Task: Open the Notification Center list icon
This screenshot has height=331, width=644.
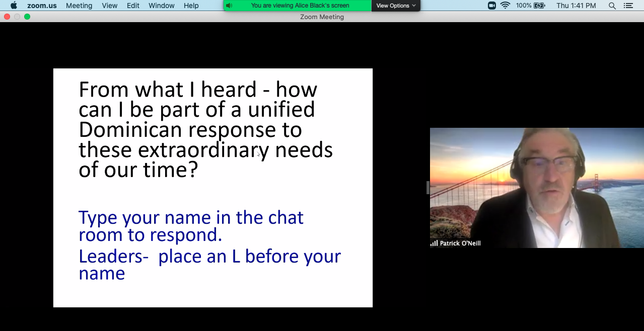Action: point(628,6)
